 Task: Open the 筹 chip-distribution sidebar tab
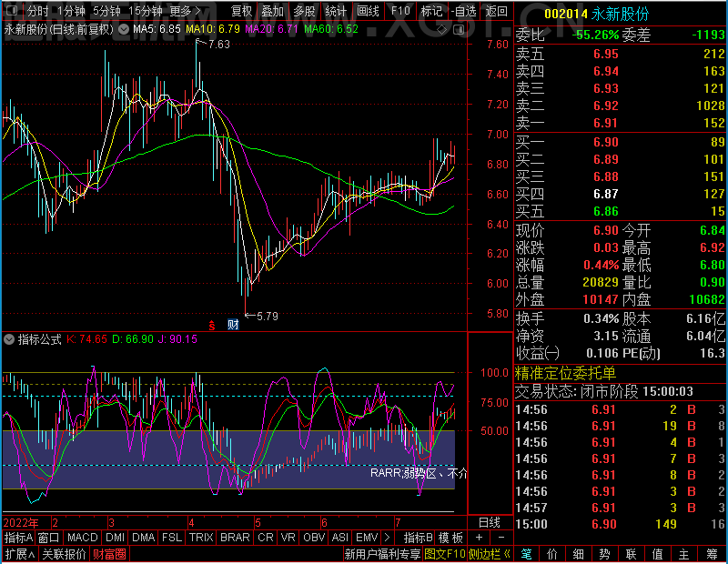pyautogui.click(x=712, y=554)
